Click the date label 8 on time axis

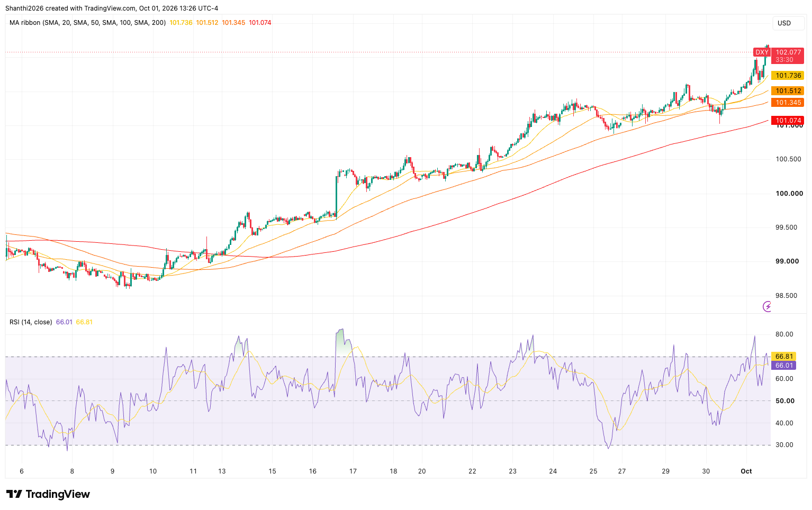[x=72, y=471]
